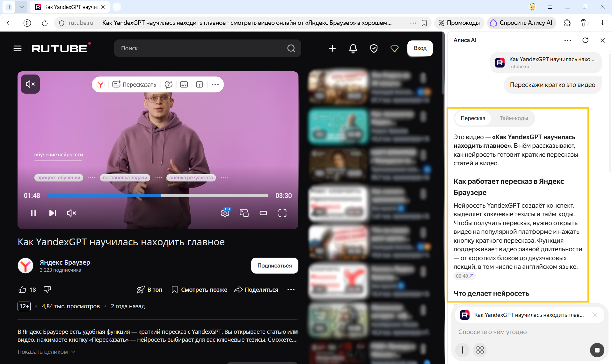The height and width of the screenshot is (364, 612).
Task: Switch to the 'Тайм-коды' tab
Action: (x=514, y=118)
